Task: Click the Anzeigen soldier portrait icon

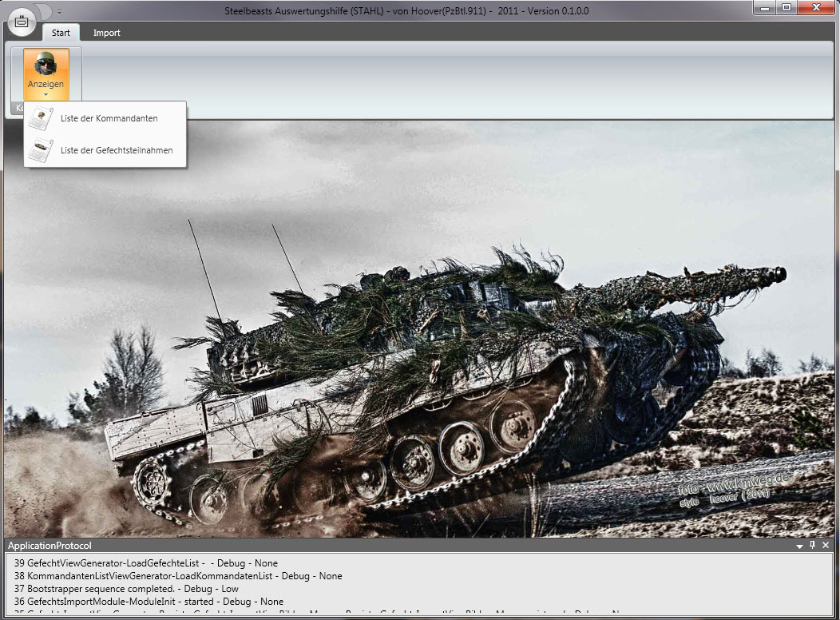Action: [x=46, y=64]
